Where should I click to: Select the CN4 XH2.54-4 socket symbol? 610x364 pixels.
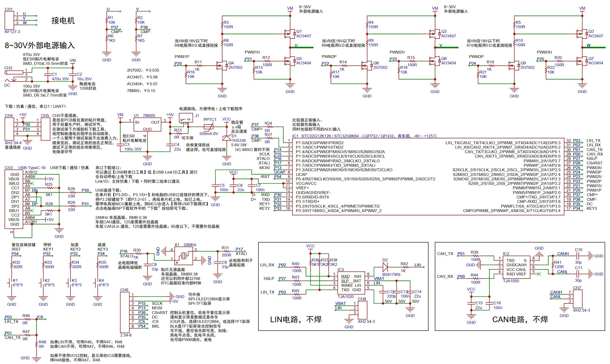[x=9, y=129]
